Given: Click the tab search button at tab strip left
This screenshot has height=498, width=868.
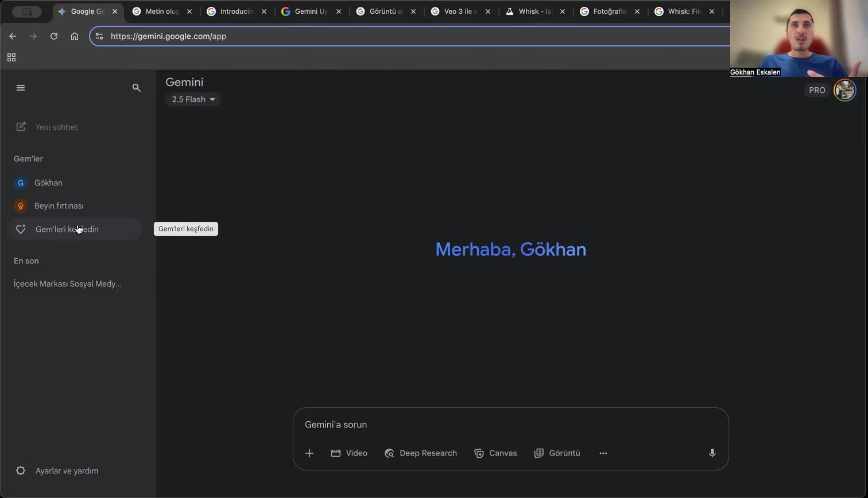Looking at the screenshot, I should click(x=27, y=11).
